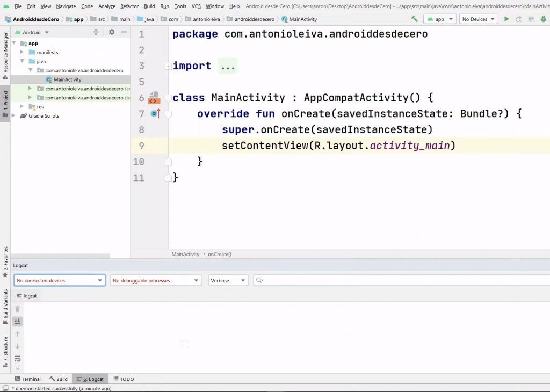Expand the manifests folder
550x392 pixels.
21,52
